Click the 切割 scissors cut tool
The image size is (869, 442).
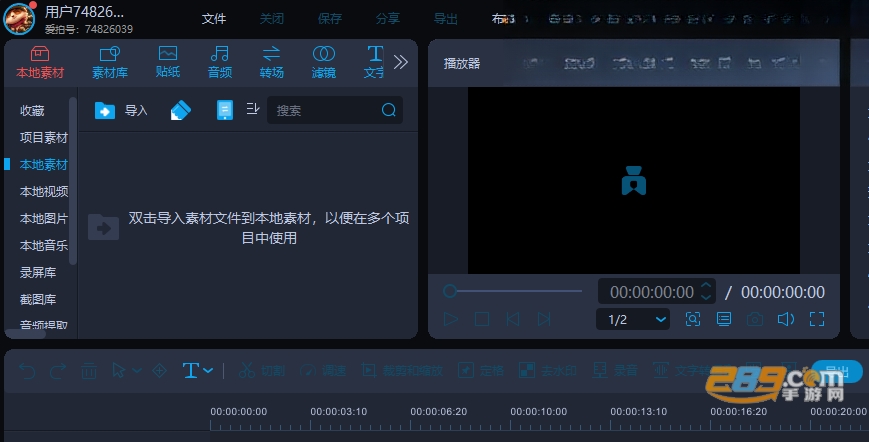[x=262, y=371]
